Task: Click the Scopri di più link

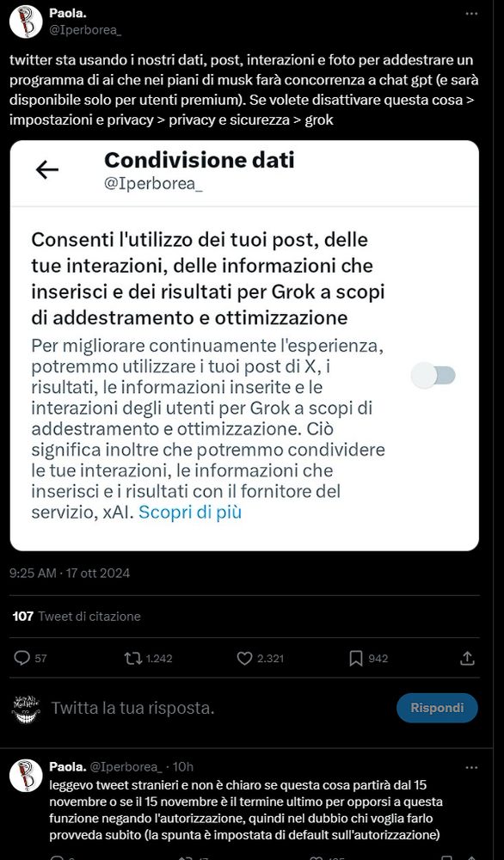Action: tap(190, 513)
